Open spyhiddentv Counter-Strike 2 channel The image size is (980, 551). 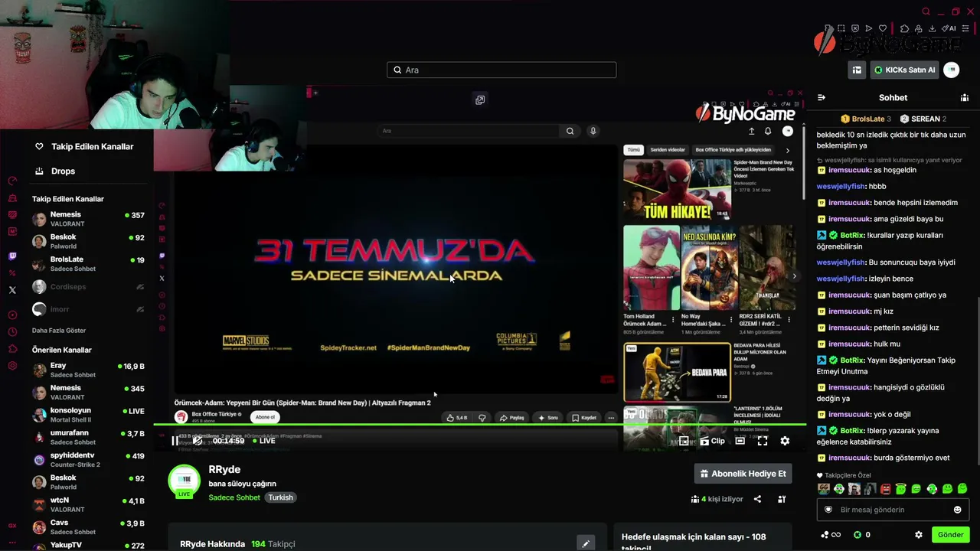tap(88, 459)
